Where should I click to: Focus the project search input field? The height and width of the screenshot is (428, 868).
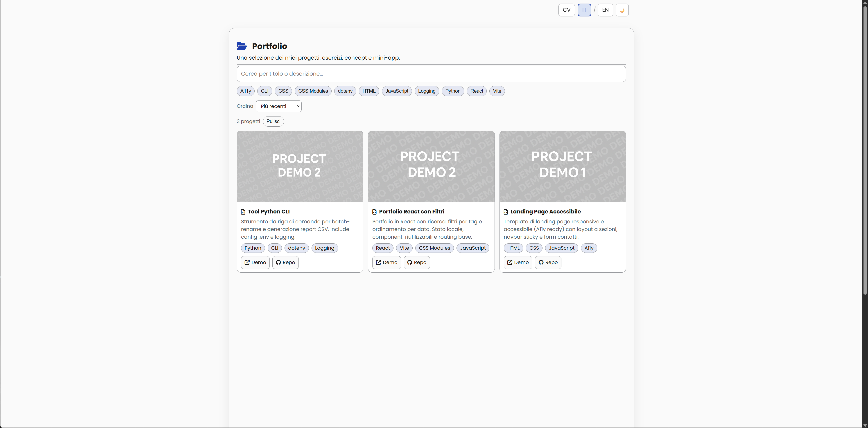click(x=431, y=74)
